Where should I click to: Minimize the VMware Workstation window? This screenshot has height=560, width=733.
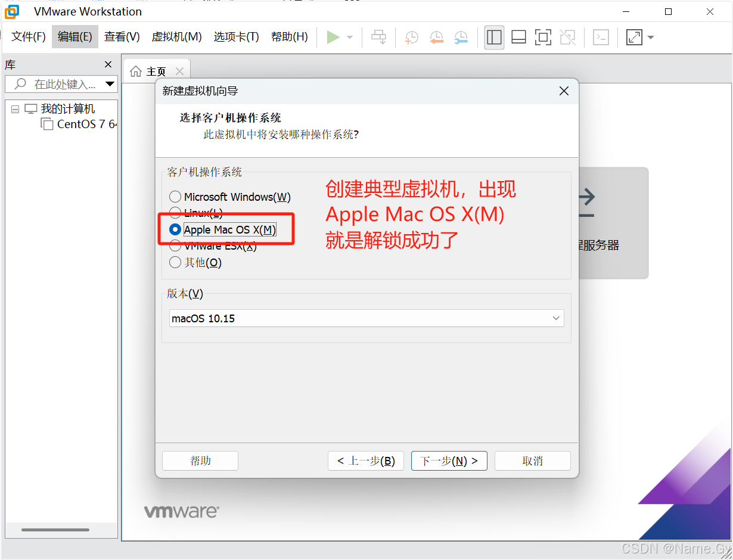[x=626, y=11]
